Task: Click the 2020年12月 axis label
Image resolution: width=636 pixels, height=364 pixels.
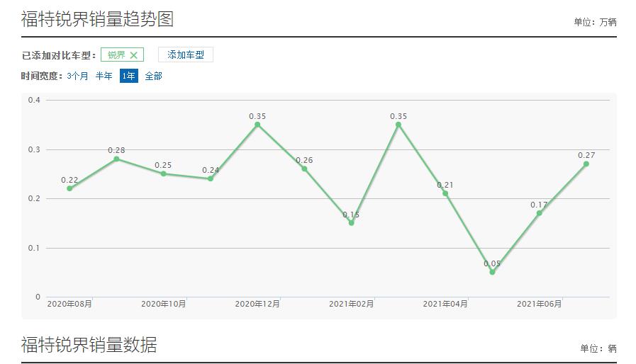Action: coord(257,304)
